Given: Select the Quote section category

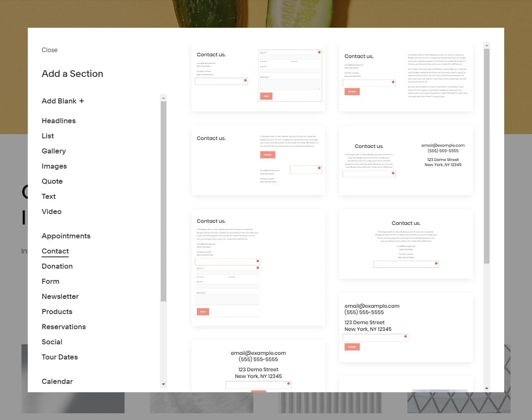Looking at the screenshot, I should click(52, 181).
